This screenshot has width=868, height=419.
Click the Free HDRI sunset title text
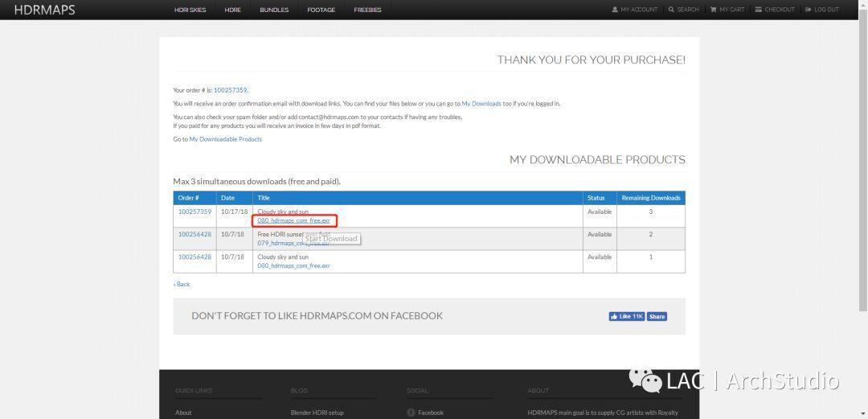point(294,235)
